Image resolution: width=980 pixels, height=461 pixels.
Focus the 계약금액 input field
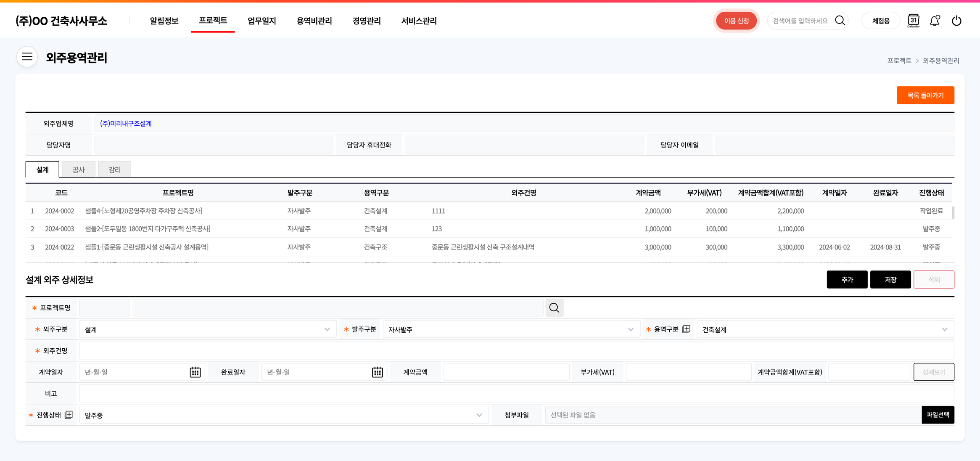click(x=506, y=372)
